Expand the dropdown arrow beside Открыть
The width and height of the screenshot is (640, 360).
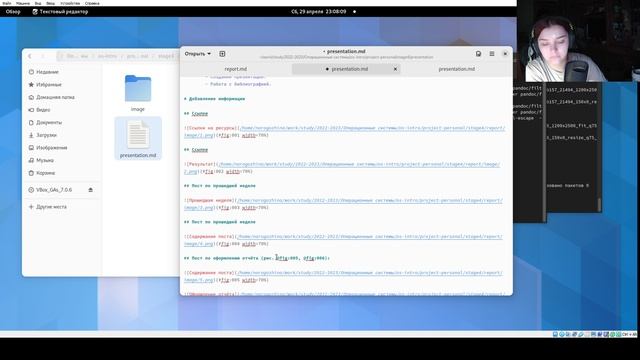pos(209,54)
